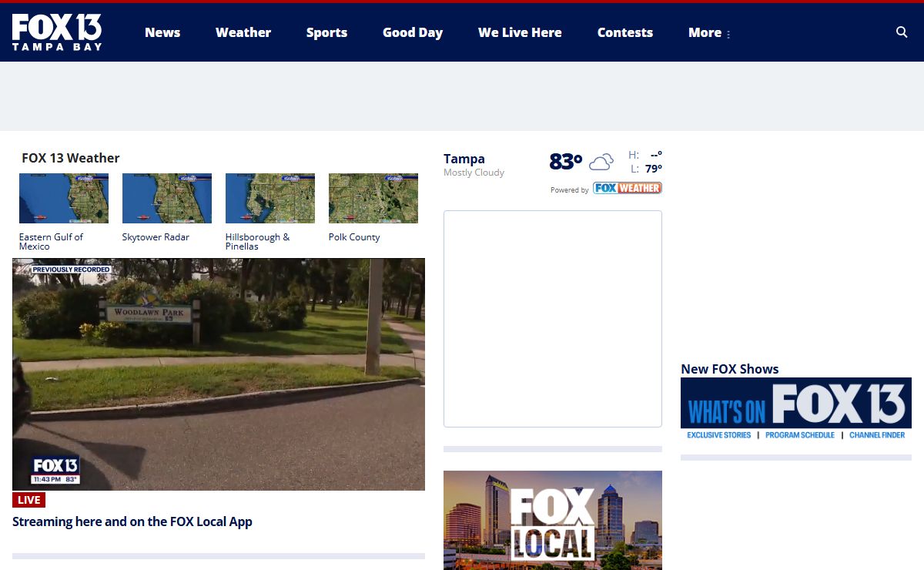Open the New FOX Shows heading
The width and height of the screenshot is (924, 570).
click(730, 369)
